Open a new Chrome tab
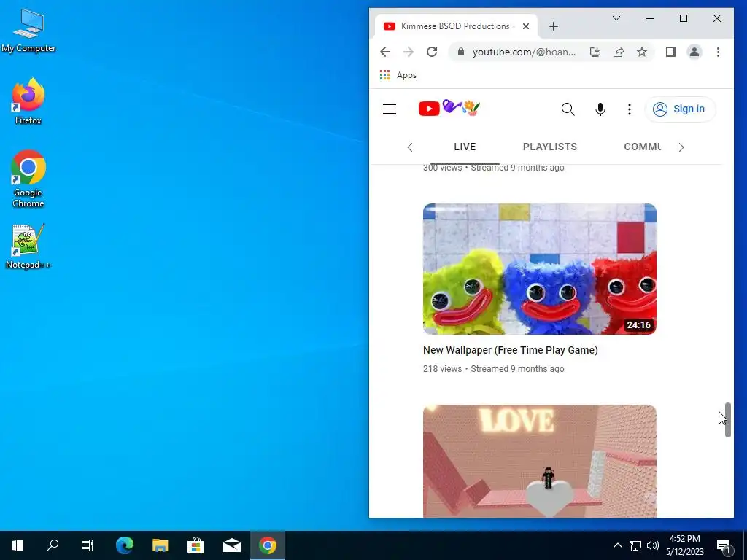This screenshot has height=560, width=747. [x=553, y=27]
